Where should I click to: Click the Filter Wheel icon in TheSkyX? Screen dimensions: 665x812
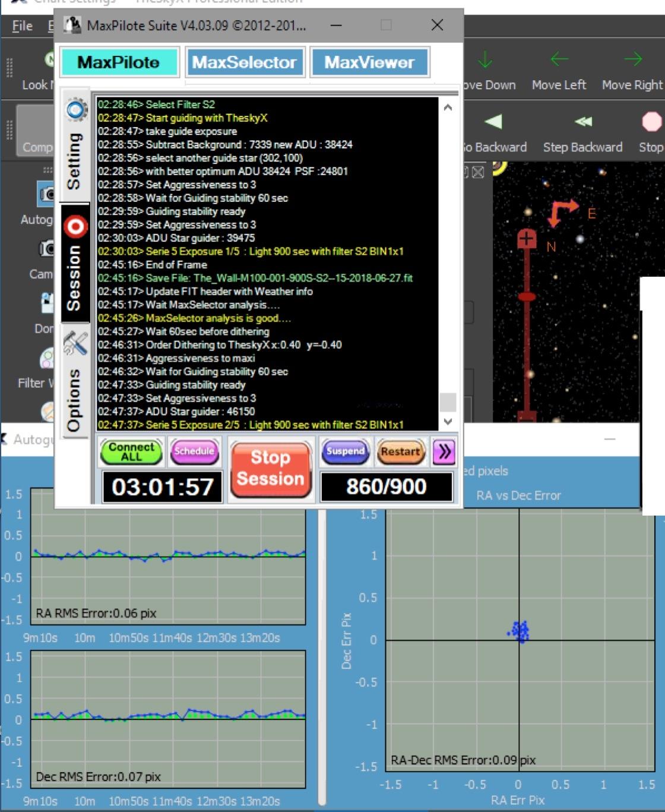(x=46, y=359)
